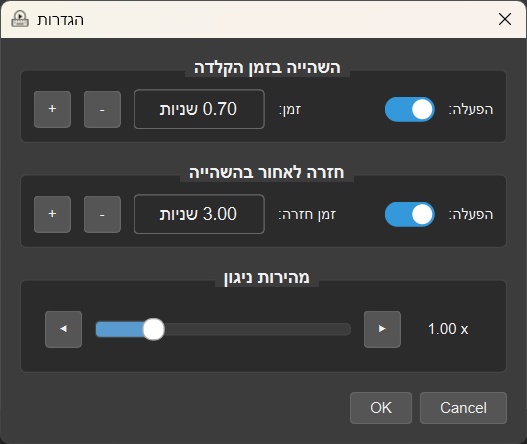Click the plus button for typing pause time
This screenshot has height=444, width=527.
point(52,109)
